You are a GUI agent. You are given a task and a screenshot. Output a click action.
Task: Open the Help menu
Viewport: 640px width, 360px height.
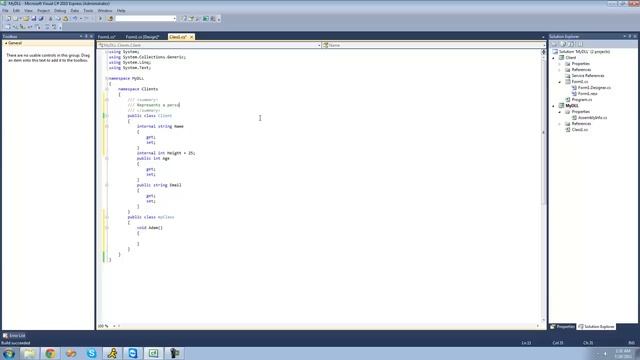pyautogui.click(x=121, y=11)
